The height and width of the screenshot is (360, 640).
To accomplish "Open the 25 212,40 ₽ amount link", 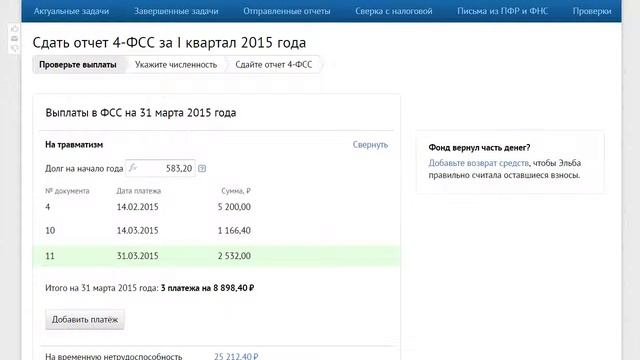I will tap(236, 356).
